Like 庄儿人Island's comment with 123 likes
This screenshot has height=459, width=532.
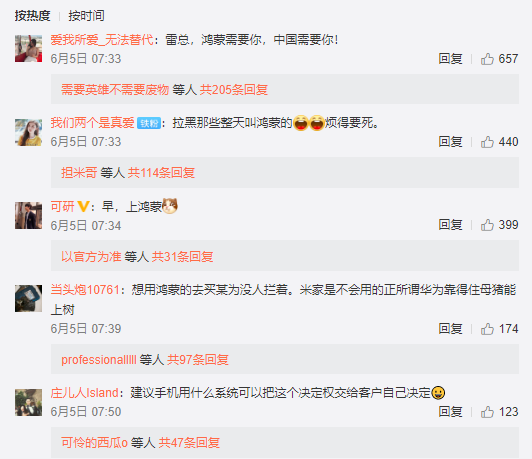(487, 412)
